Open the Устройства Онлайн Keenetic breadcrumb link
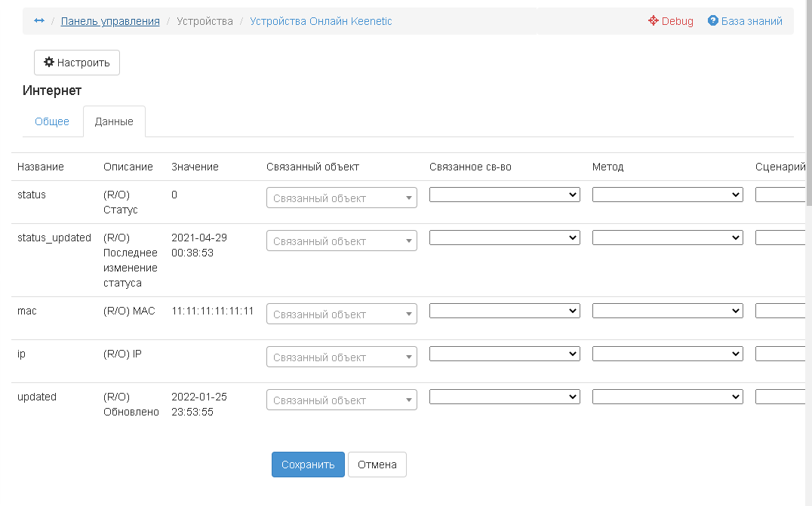 [321, 21]
